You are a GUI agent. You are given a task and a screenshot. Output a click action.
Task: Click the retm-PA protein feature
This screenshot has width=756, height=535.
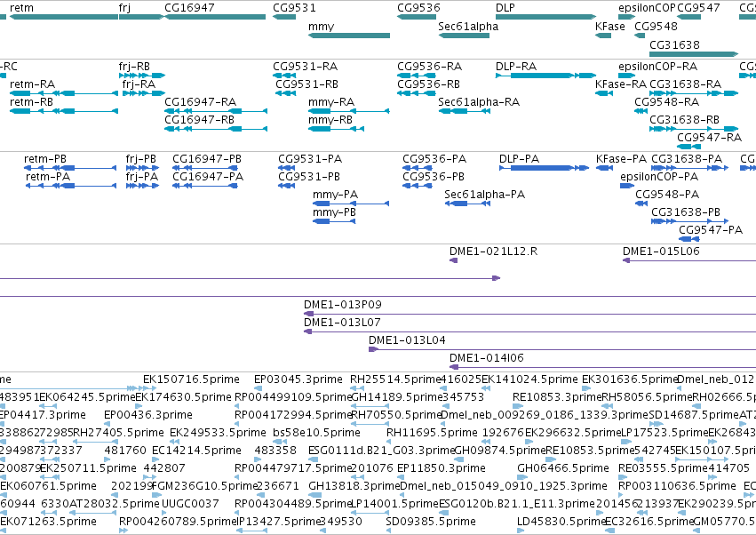(71, 186)
